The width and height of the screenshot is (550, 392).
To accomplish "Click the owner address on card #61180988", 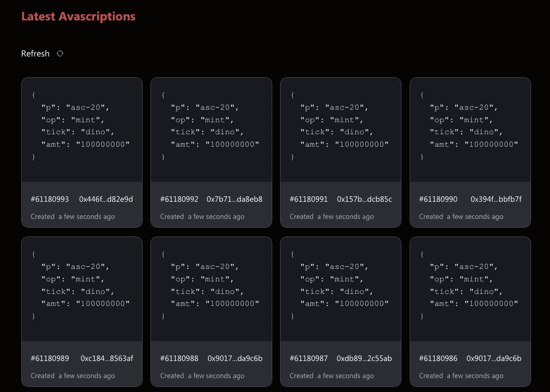I will pos(235,359).
